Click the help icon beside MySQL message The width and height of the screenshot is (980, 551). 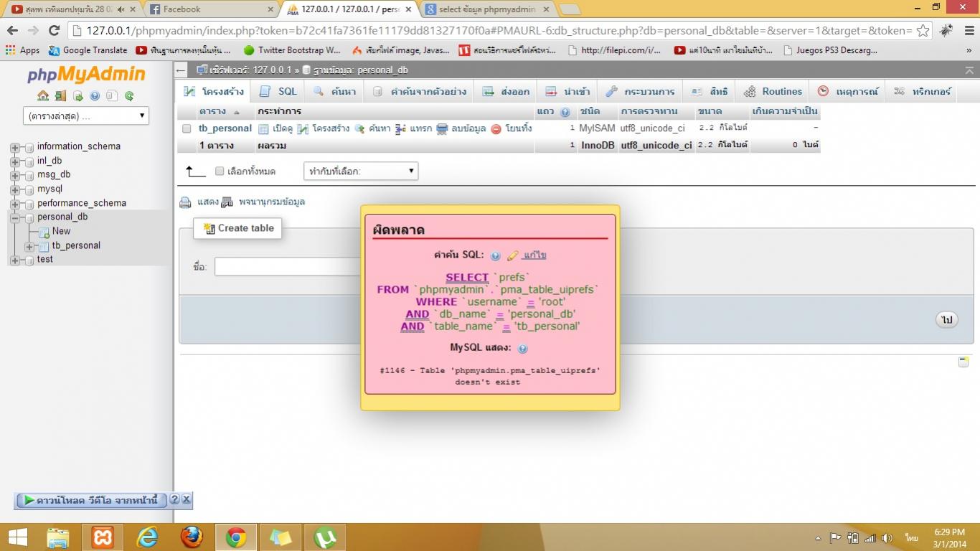522,349
